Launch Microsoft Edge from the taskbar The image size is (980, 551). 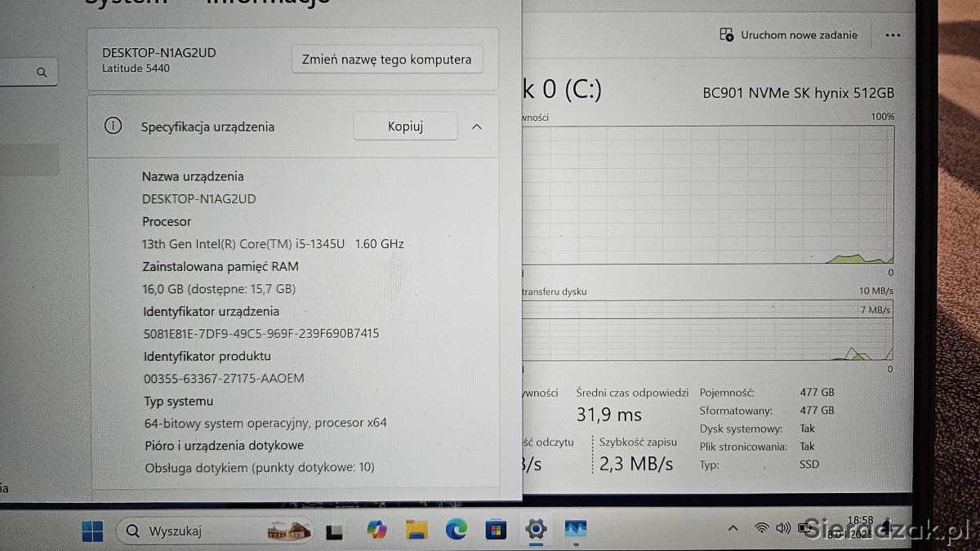pyautogui.click(x=456, y=531)
